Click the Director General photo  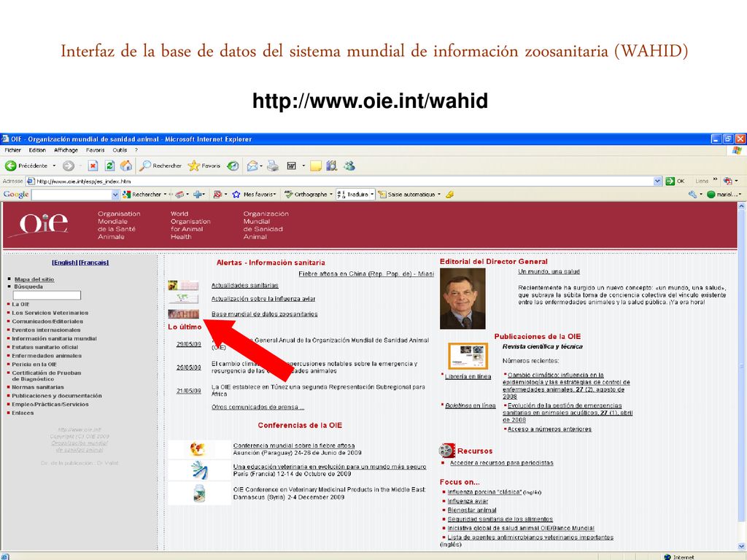(462, 298)
